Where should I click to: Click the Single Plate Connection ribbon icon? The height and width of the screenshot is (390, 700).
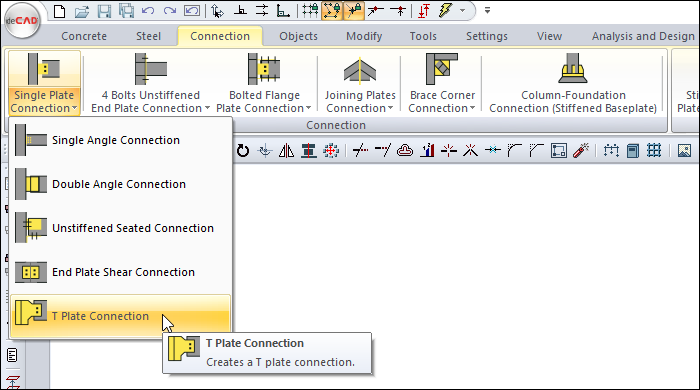[44, 69]
